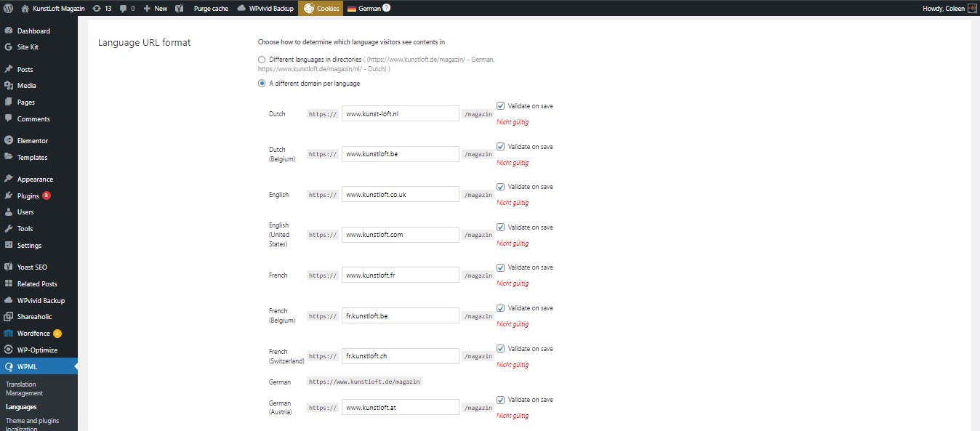This screenshot has width=980, height=431.
Task: Open Settings via its sidebar icon
Action: [9, 245]
